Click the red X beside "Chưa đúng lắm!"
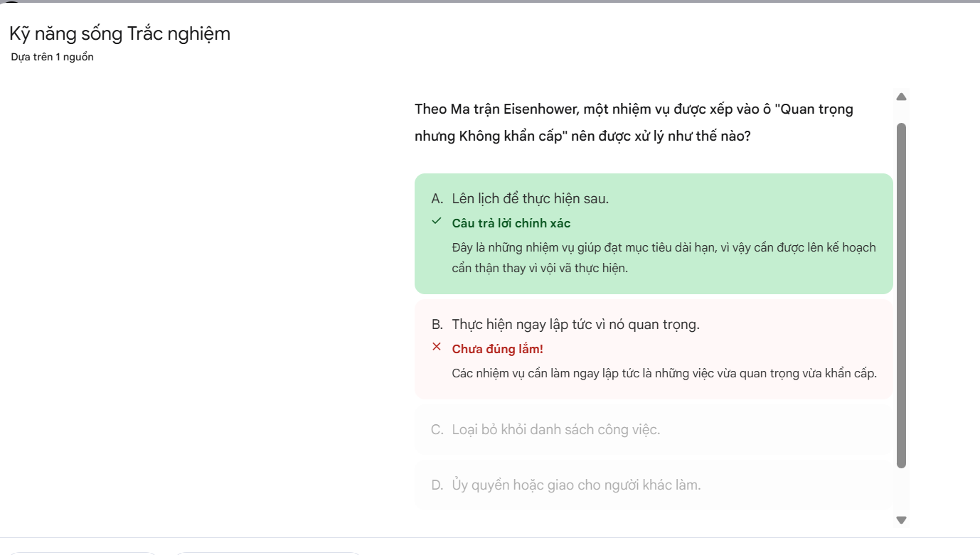This screenshot has height=555, width=980. (x=437, y=347)
